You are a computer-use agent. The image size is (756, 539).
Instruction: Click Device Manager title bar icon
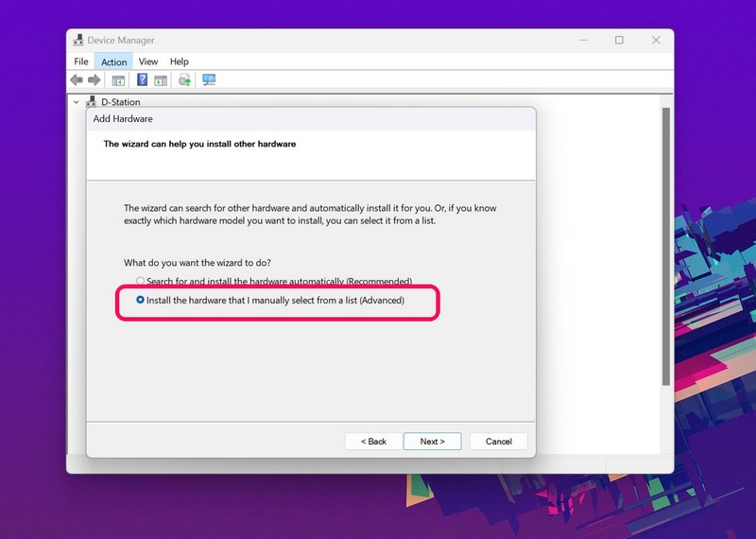[x=78, y=40]
